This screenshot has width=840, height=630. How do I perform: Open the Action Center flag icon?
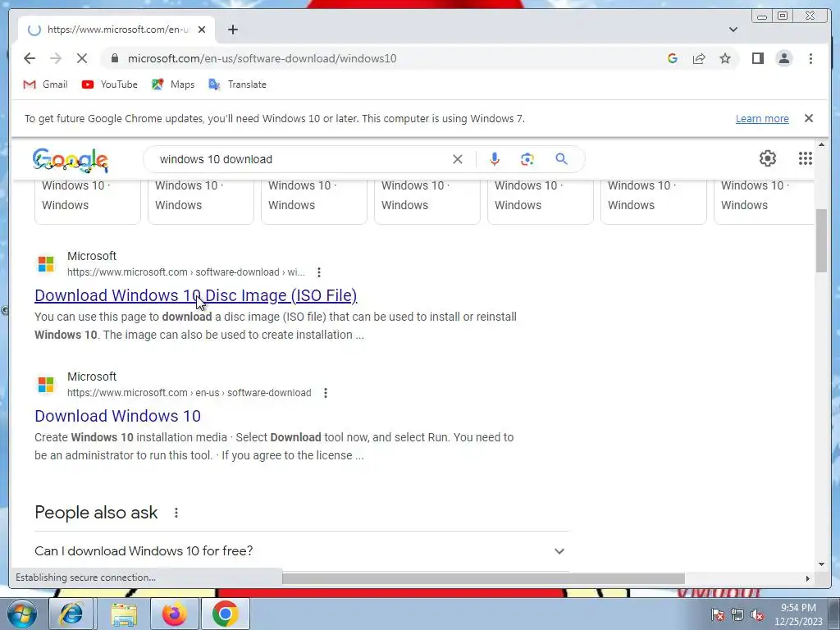pyautogui.click(x=717, y=614)
